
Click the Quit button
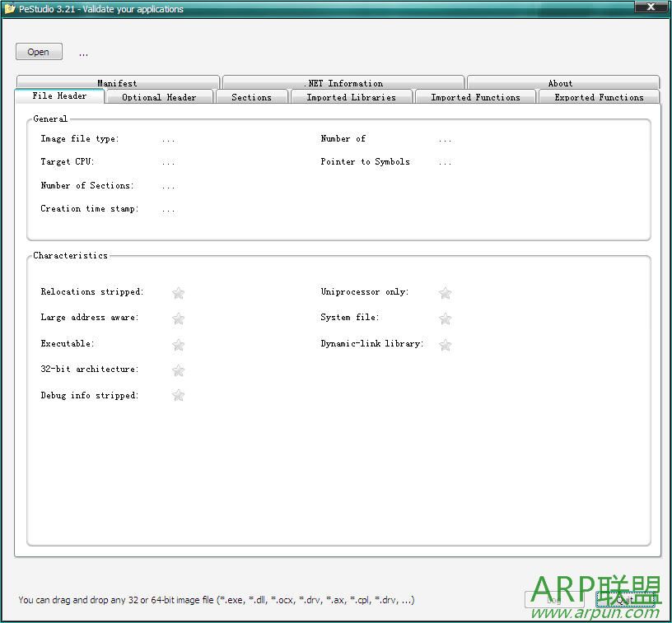tap(626, 600)
